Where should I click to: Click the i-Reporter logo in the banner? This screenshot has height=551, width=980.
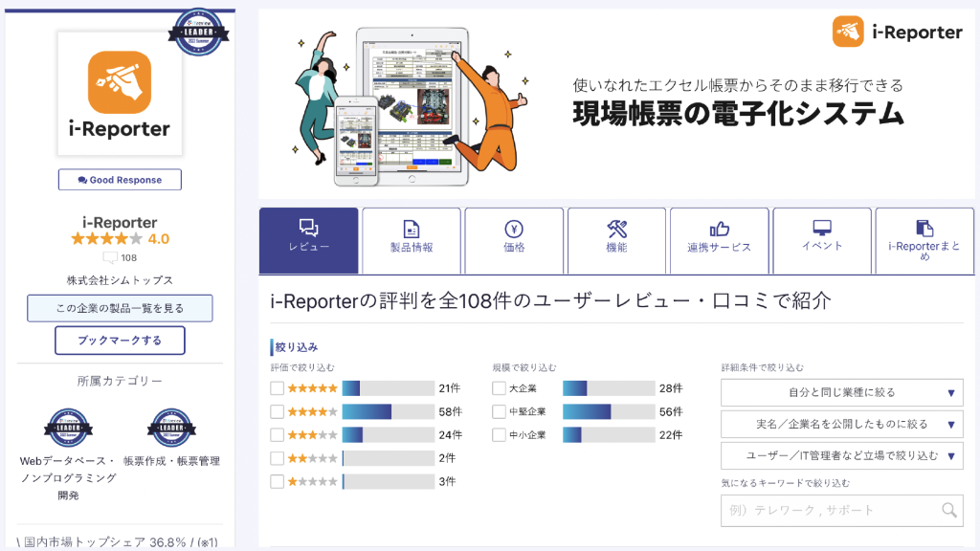897,32
